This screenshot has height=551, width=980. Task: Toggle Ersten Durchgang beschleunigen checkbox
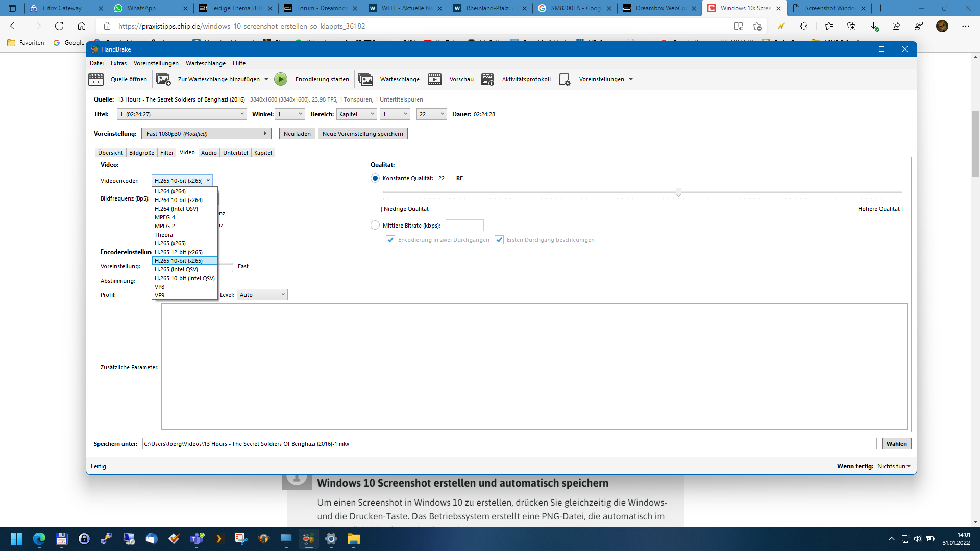coord(499,240)
